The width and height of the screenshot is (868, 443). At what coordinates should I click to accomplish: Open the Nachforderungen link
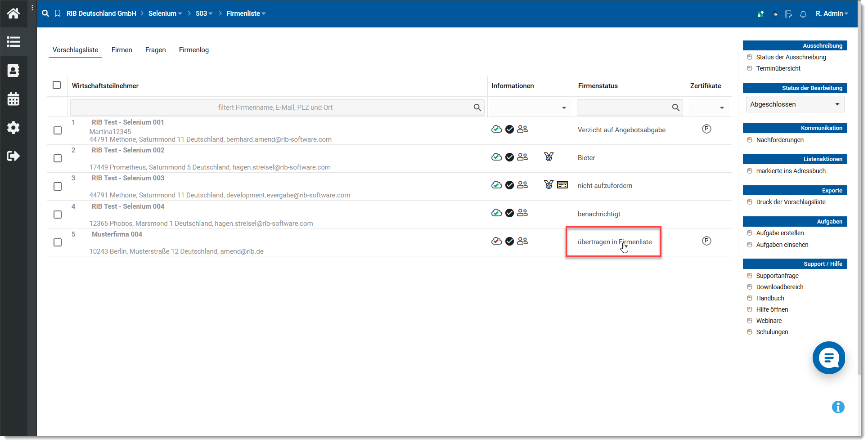[x=779, y=140]
